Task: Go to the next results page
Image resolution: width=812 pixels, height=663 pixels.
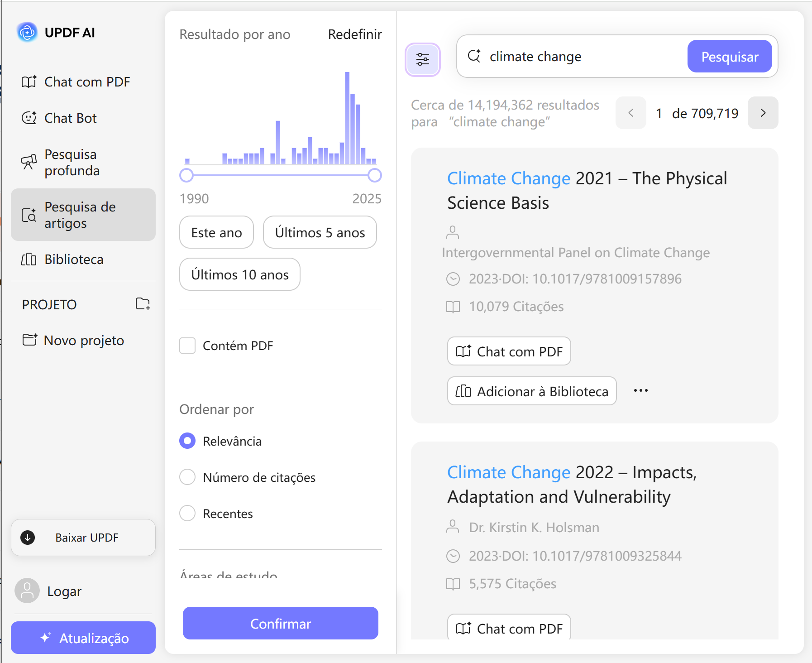Action: [763, 113]
